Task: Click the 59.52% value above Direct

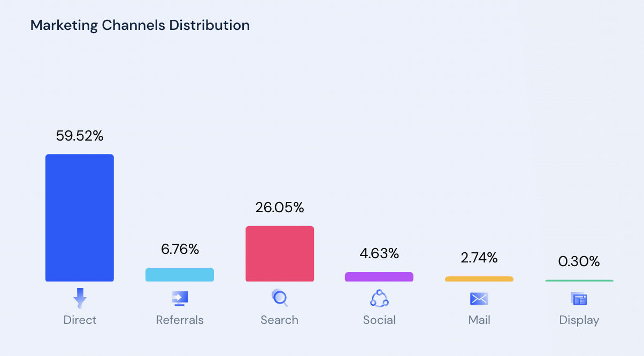Action: [80, 136]
